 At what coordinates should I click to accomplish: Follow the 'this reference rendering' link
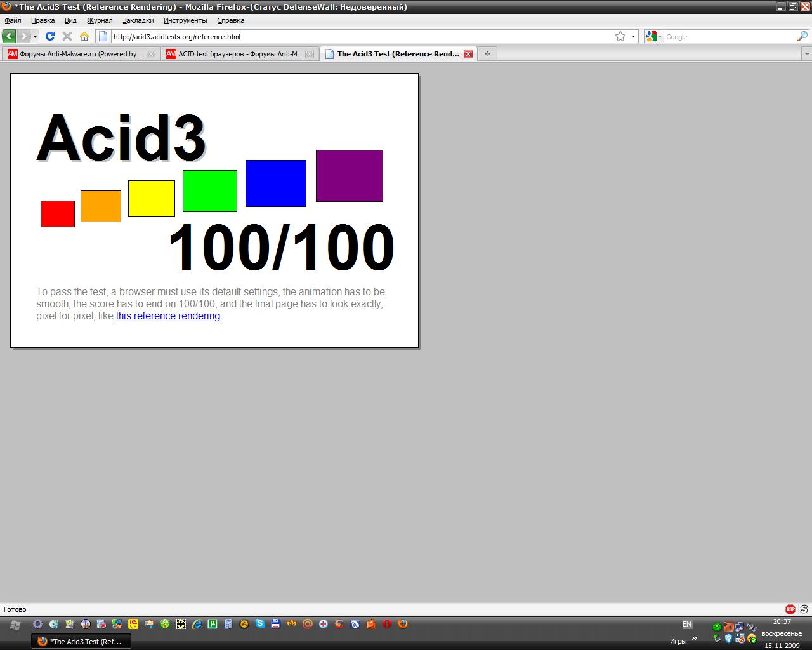coord(168,315)
